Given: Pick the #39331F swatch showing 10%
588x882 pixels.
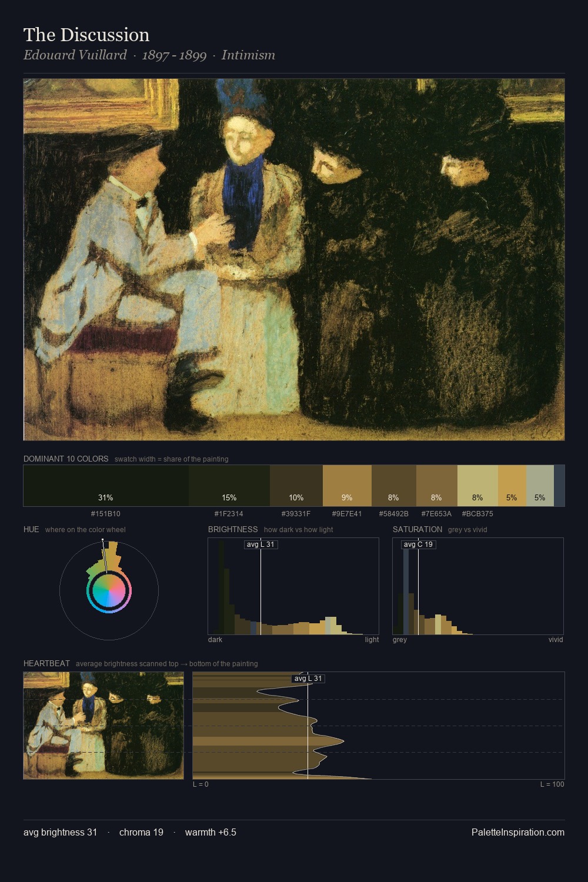Looking at the screenshot, I should point(296,486).
